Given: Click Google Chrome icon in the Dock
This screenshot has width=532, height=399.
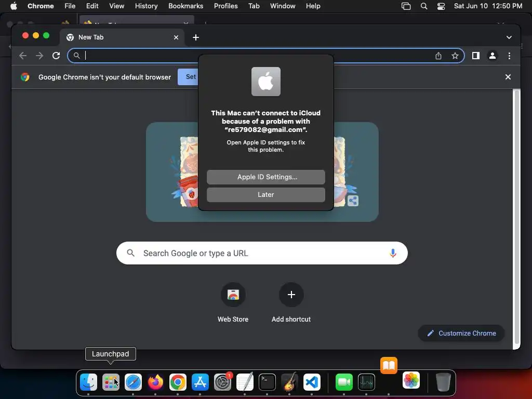Looking at the screenshot, I should (x=178, y=382).
